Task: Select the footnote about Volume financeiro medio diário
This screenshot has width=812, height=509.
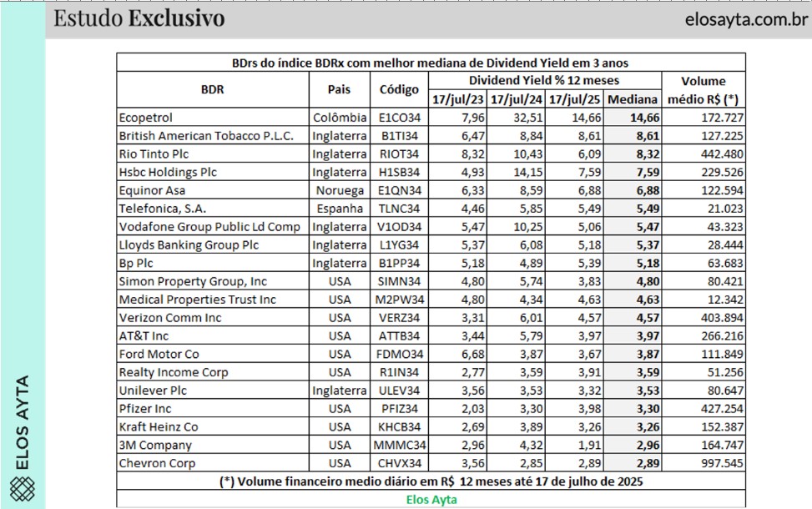Action: click(431, 481)
